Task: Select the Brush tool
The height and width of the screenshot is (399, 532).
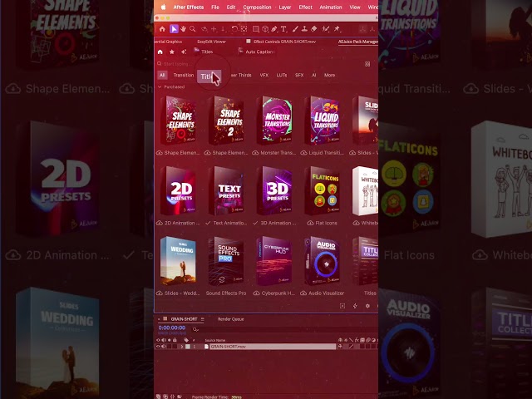Action: (295, 29)
